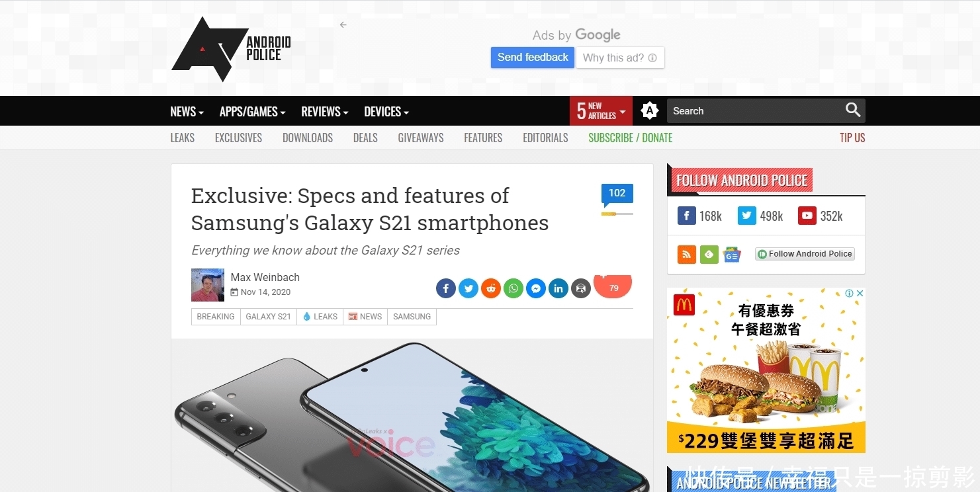Screen dimensions: 980x492
Task: Share via Facebook Messenger icon
Action: [x=536, y=288]
